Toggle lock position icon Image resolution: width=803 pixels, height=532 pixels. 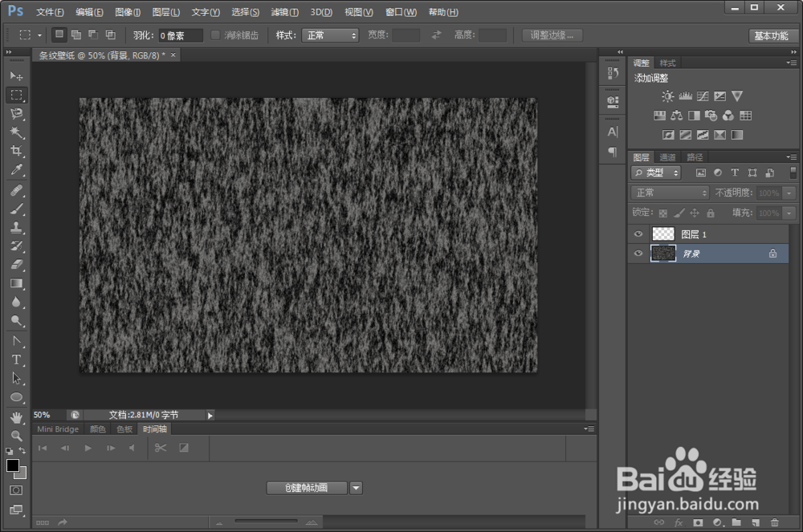pos(695,213)
